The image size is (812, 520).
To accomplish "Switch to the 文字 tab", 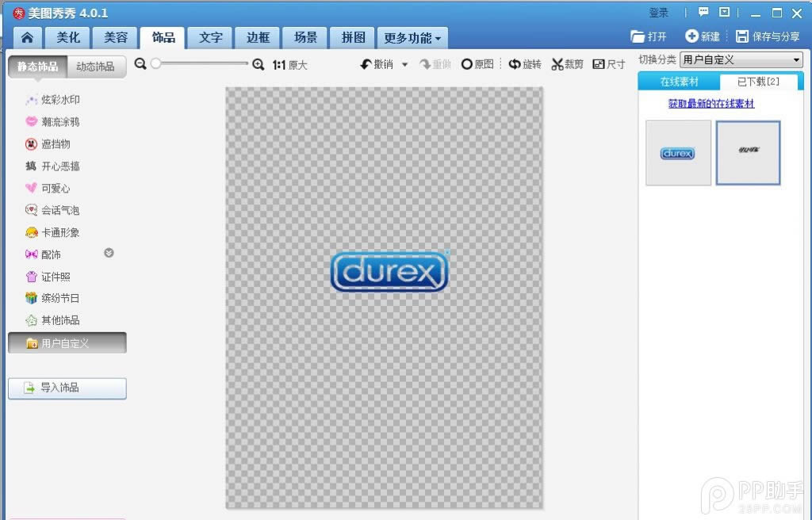I will tap(210, 37).
